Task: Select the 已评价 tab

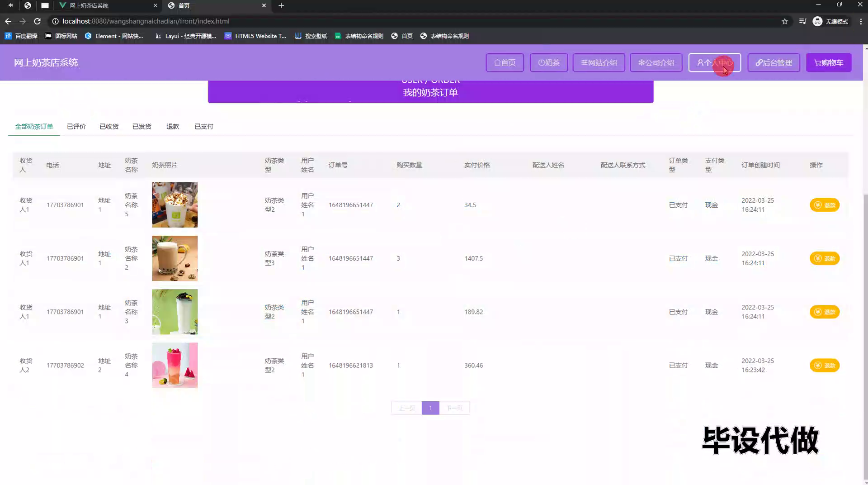Action: coord(76,126)
